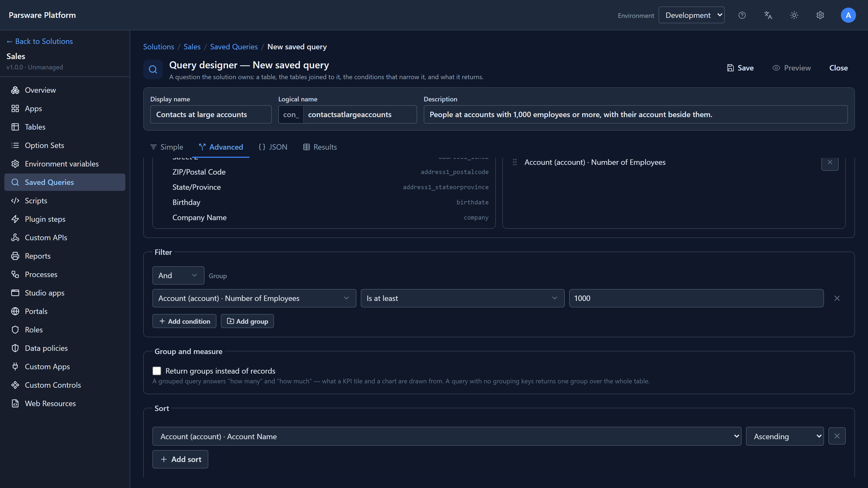868x488 pixels.
Task: Close the query designer
Action: (838, 68)
